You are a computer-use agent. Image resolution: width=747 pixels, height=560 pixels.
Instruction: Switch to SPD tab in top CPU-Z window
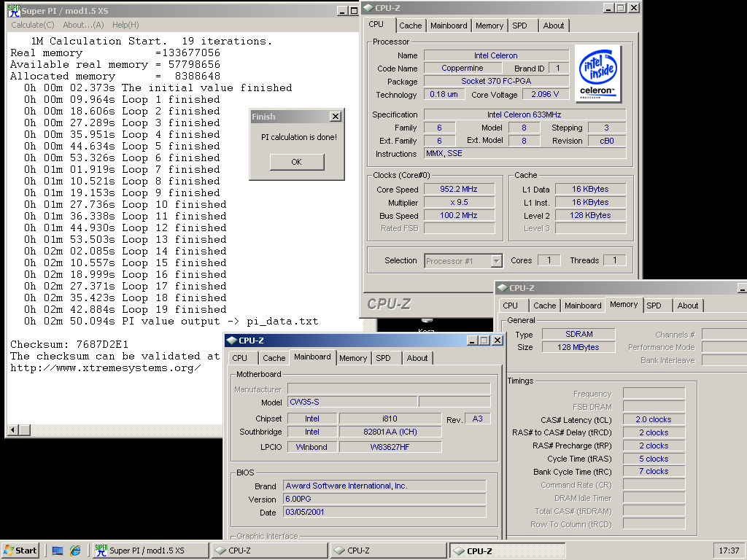[x=519, y=26]
